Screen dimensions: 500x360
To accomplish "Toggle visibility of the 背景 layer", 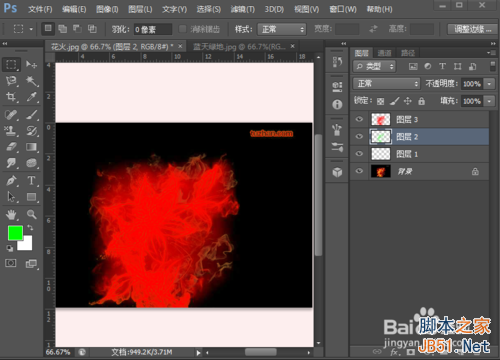I will (359, 171).
